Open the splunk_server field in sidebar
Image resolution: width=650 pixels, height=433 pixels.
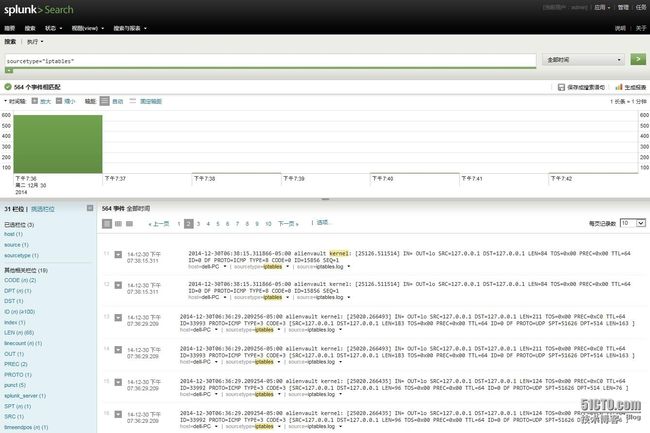(25, 396)
